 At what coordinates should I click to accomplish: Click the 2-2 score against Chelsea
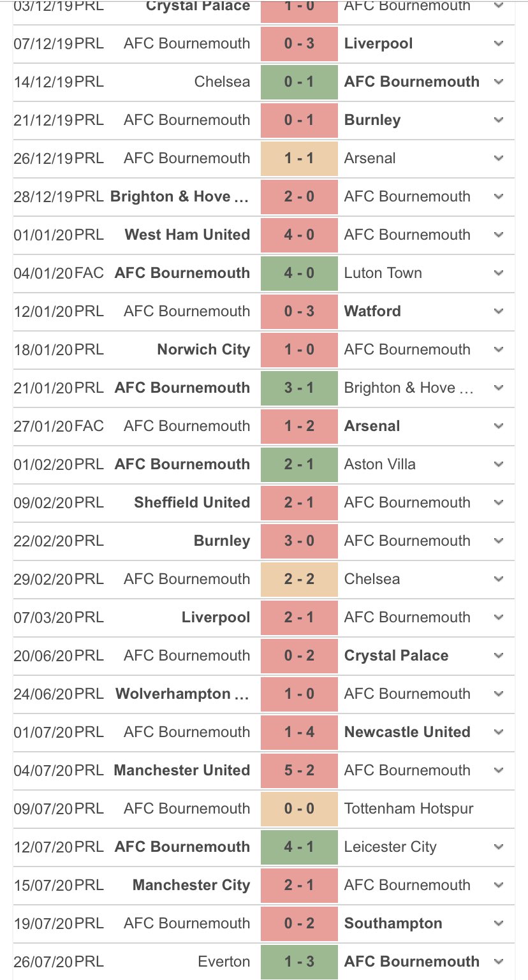[x=299, y=579]
